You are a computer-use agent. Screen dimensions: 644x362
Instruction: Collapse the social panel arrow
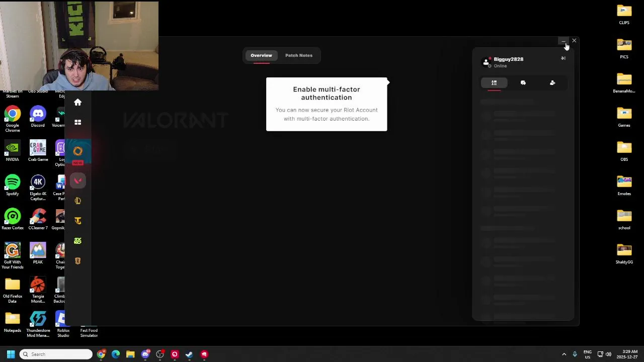(x=563, y=58)
